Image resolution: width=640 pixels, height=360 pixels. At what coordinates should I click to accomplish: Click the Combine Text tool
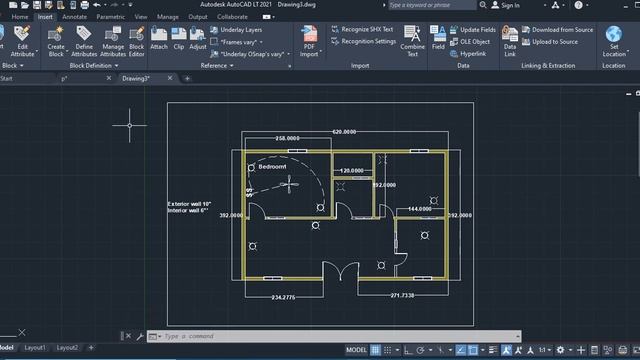pos(412,41)
